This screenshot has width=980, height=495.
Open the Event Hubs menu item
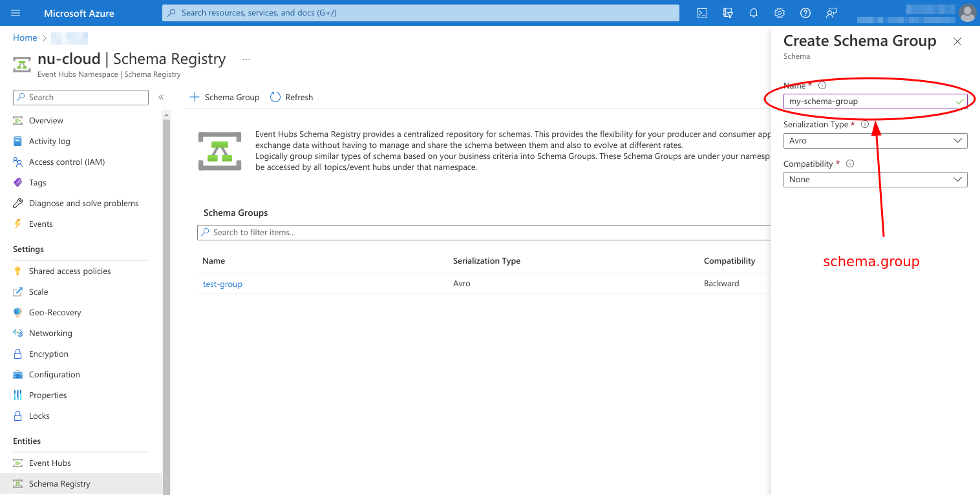coord(50,463)
